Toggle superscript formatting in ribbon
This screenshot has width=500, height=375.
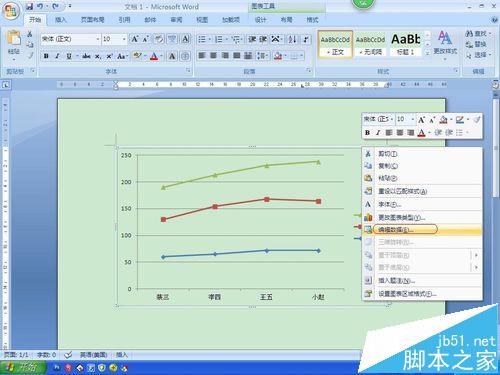[109, 56]
